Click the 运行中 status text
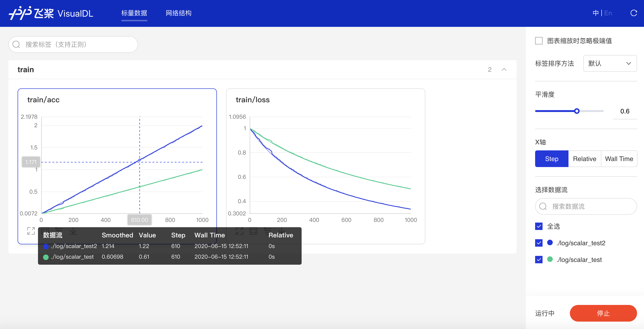644x329 pixels. pos(545,313)
